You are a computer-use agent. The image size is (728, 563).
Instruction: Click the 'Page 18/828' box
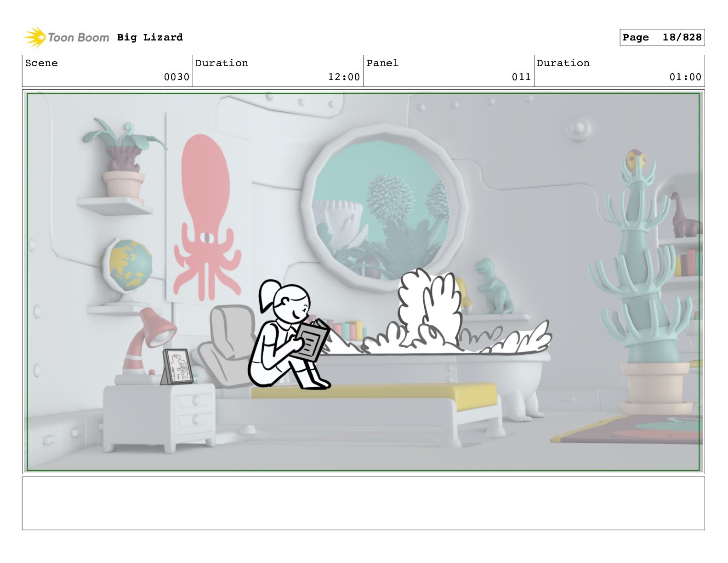[662, 37]
